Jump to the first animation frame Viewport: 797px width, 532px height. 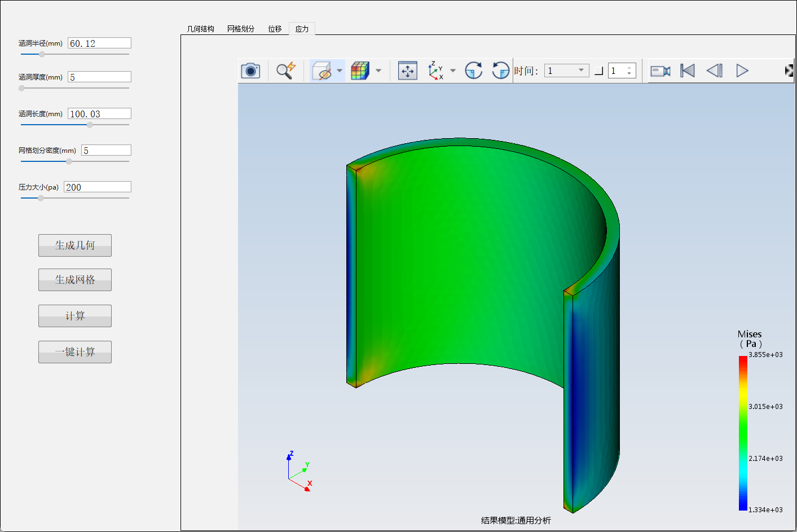pyautogui.click(x=688, y=71)
